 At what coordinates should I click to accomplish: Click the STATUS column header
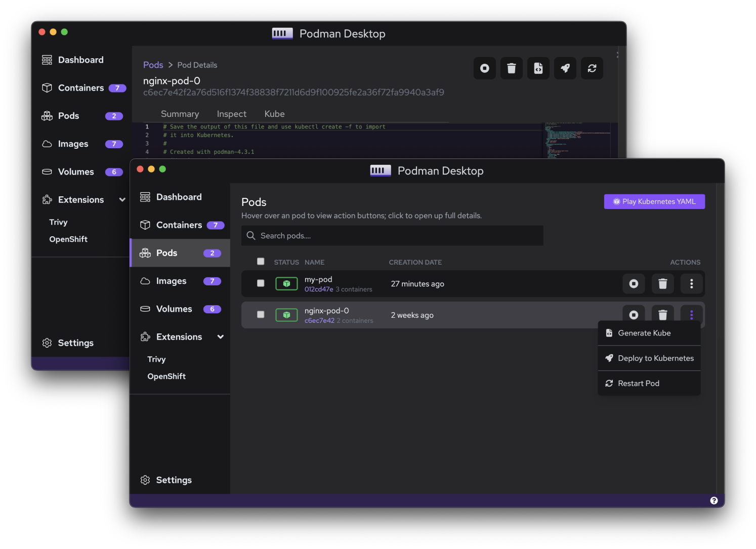(286, 262)
